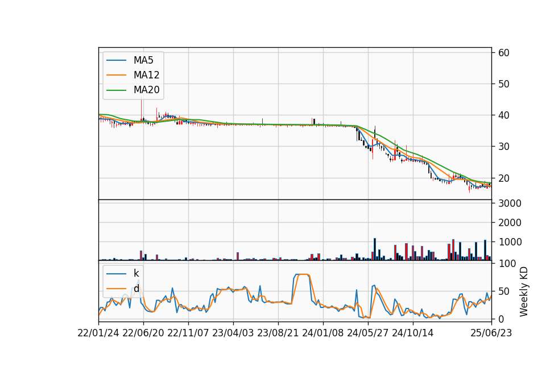Viewport: 546px width, 392px height.
Task: Click the MA5 legend label
Action: [x=143, y=60]
